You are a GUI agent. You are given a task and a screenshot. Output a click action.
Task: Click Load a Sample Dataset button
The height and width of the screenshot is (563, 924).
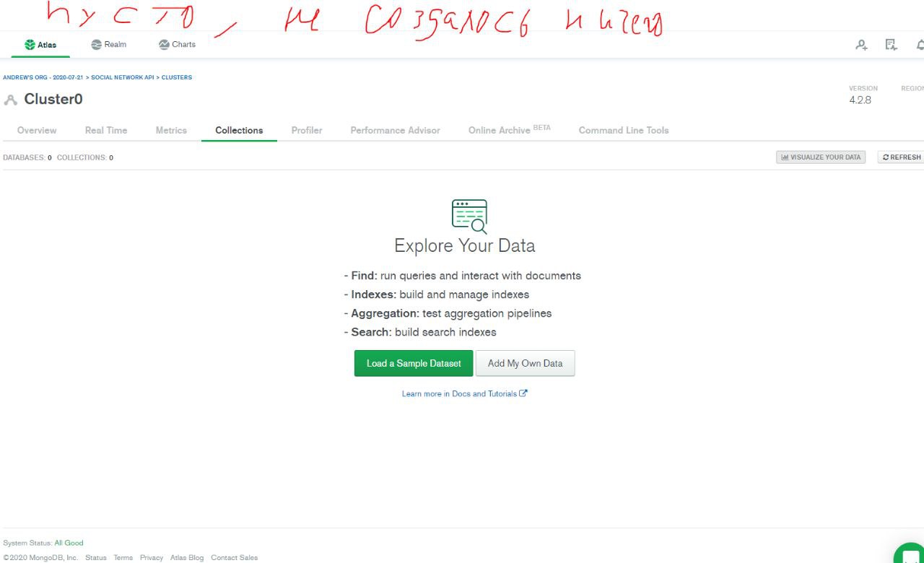[x=414, y=363]
